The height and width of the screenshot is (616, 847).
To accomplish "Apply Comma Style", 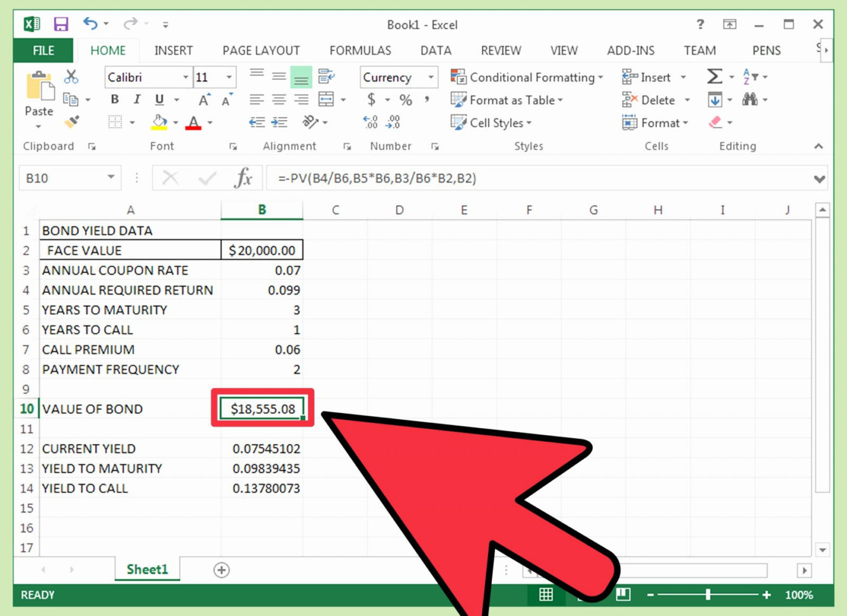I will 427,100.
